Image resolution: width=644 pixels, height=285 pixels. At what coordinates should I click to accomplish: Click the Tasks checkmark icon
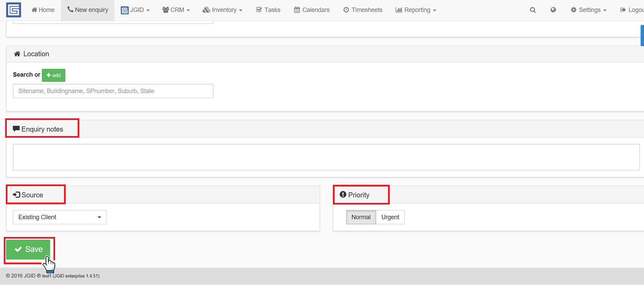coord(259,10)
